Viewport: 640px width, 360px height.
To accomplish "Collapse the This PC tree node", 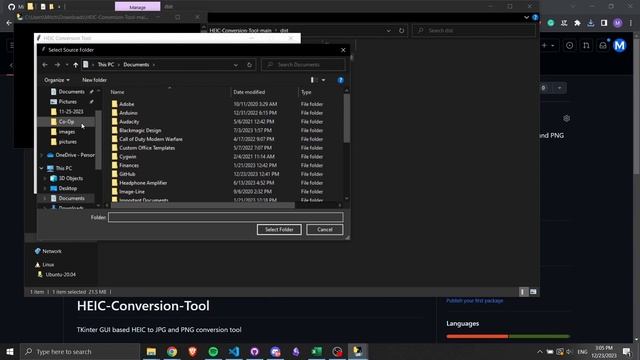I will (x=42, y=168).
